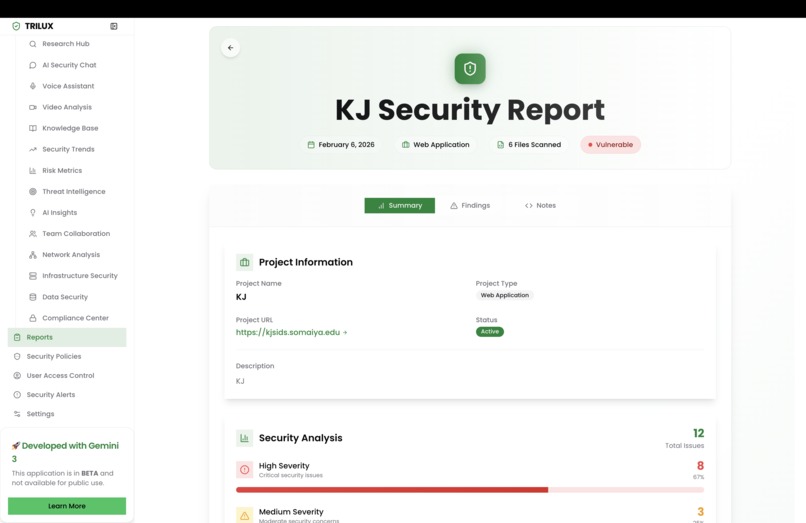Image resolution: width=806 pixels, height=523 pixels.
Task: Click the Voice Assistant microphone icon
Action: click(33, 86)
